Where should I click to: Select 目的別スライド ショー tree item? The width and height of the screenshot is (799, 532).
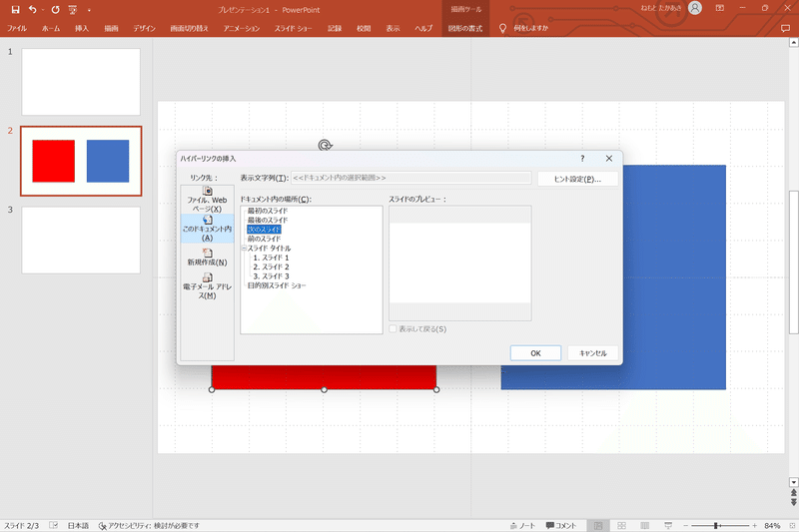coord(277,285)
